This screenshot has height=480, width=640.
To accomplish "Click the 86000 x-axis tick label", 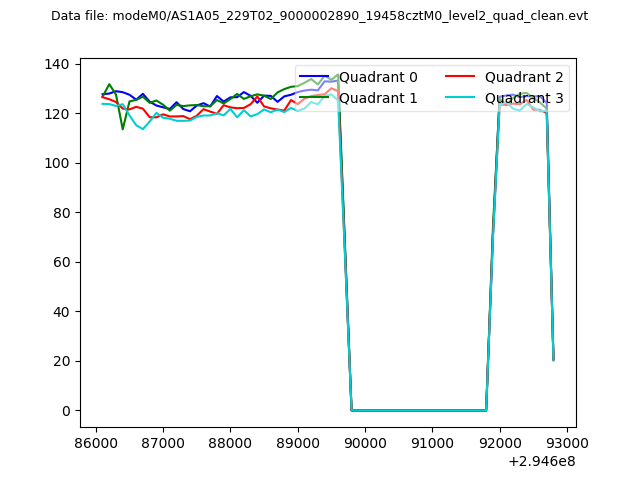I will click(x=96, y=442).
